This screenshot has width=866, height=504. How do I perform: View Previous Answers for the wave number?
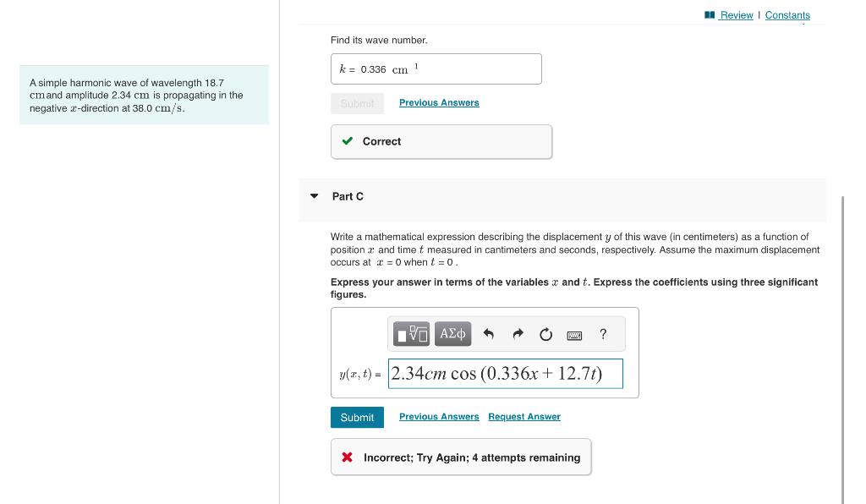[439, 102]
